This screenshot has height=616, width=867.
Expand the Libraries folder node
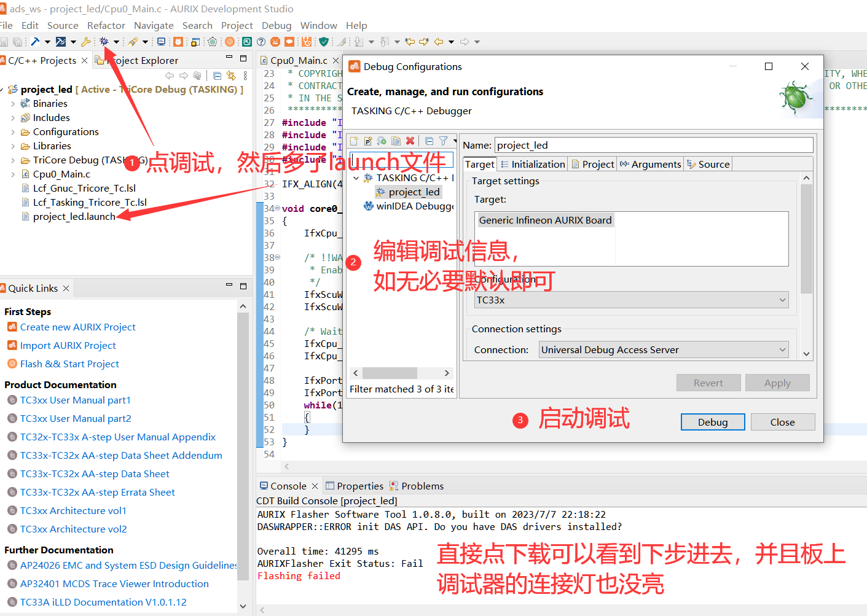coord(13,146)
